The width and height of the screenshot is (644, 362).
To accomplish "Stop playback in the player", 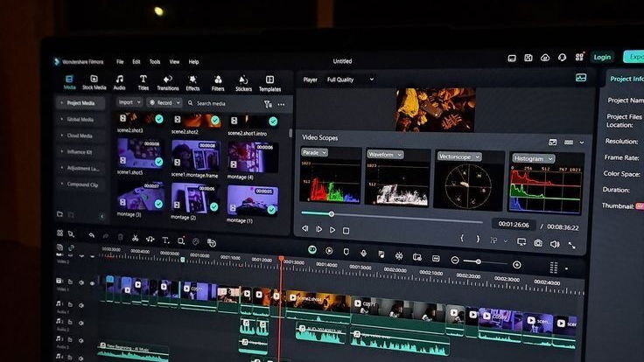I will pos(346,231).
